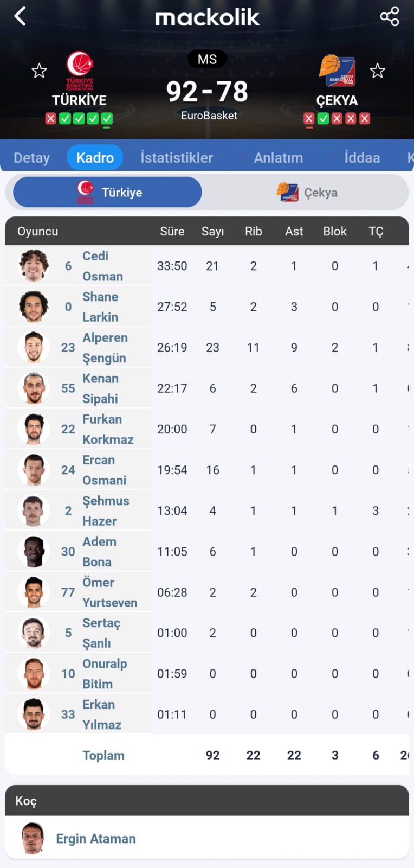The image size is (414, 868).
Task: Select the Türkiye team toggle
Action: [107, 192]
